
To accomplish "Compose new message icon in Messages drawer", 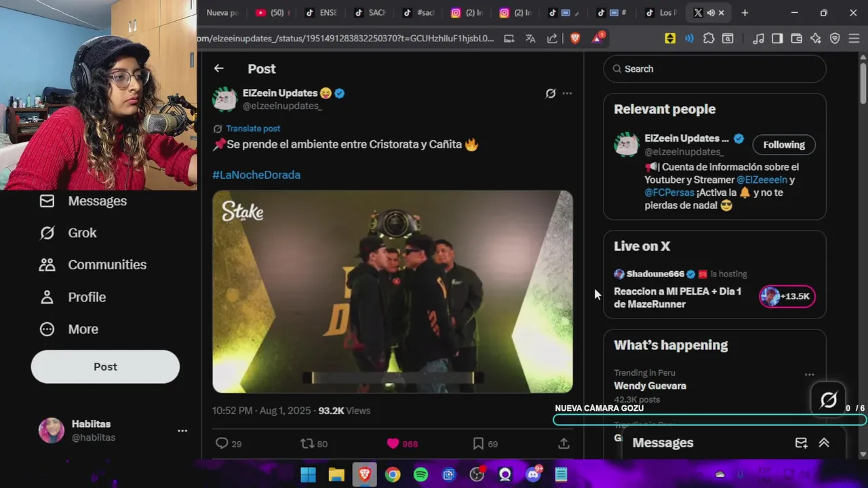I will [x=801, y=443].
